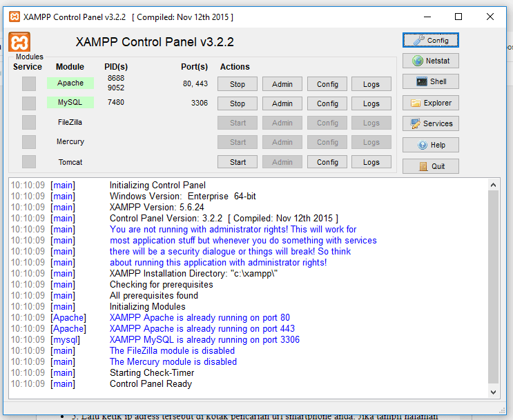This screenshot has width=513, height=420.
Task: Close the XAMPP window
Action: [x=490, y=17]
